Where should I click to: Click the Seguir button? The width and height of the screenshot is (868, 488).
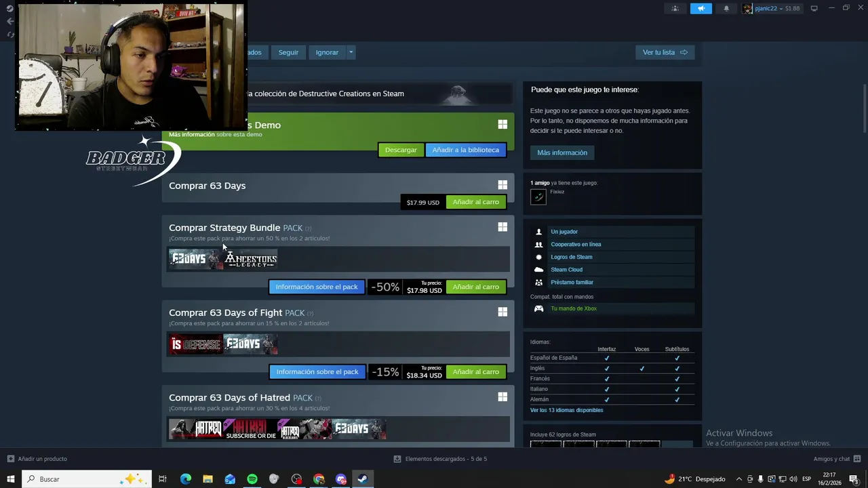[x=288, y=52]
